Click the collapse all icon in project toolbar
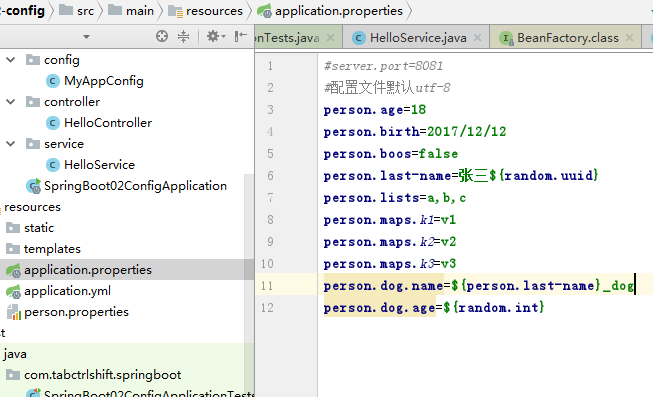 [183, 37]
